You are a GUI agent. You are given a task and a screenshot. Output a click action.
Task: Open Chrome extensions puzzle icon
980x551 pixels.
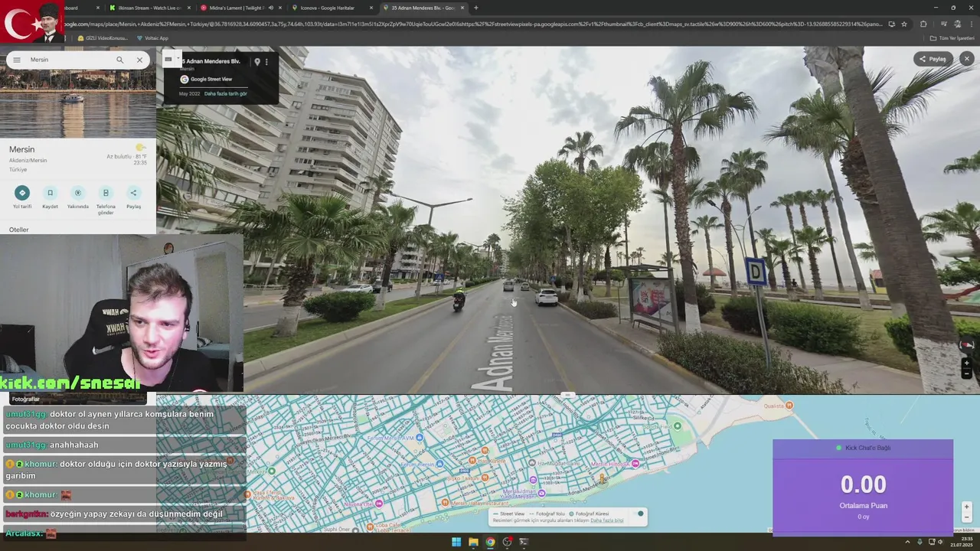click(923, 24)
